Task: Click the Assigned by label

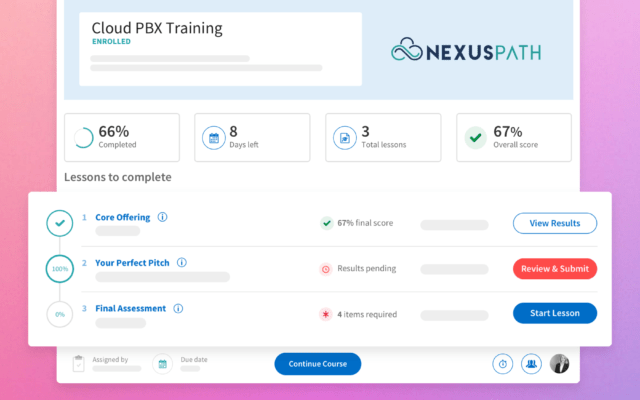Action: click(x=110, y=360)
